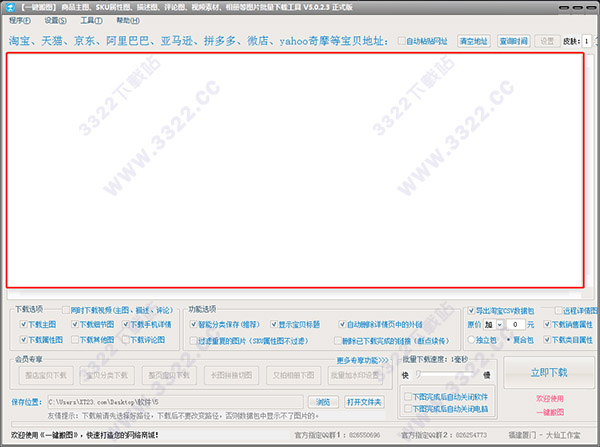Viewport: 600px width, 447px height.
Task: Select the 独立包 radio button
Action: tap(471, 339)
